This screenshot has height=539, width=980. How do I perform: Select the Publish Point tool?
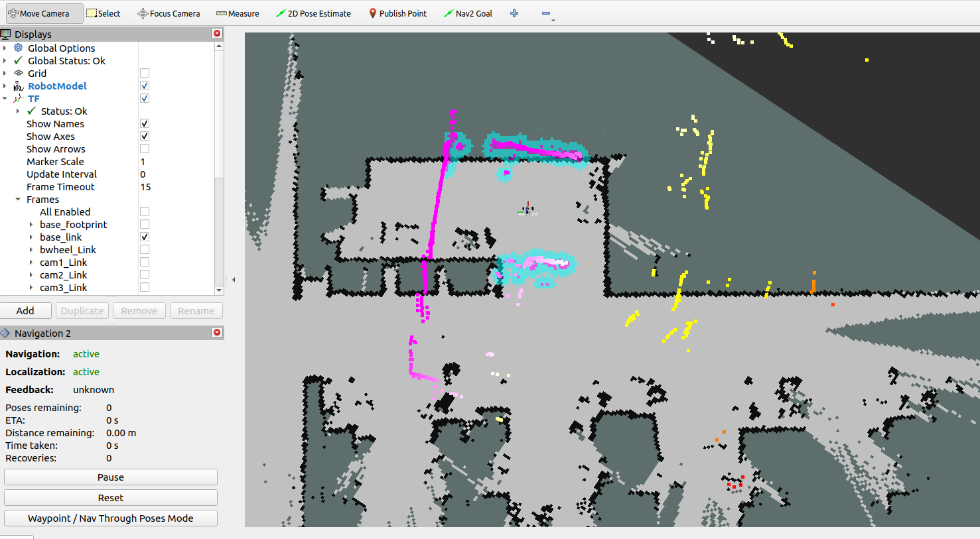click(x=397, y=13)
